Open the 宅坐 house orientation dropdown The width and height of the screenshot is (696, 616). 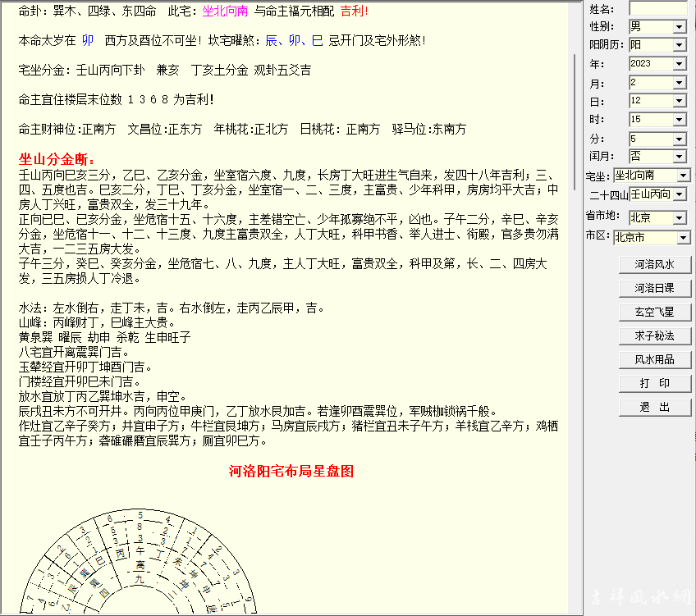coord(683,176)
